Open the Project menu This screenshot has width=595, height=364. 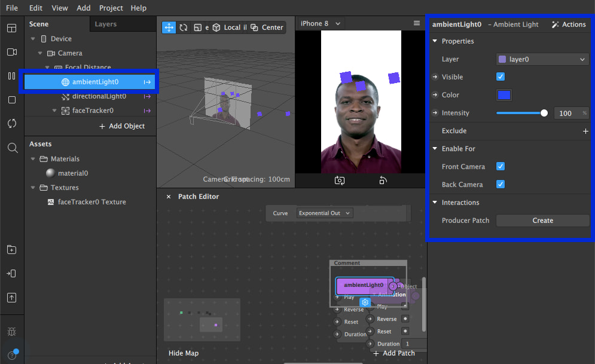pos(111,8)
